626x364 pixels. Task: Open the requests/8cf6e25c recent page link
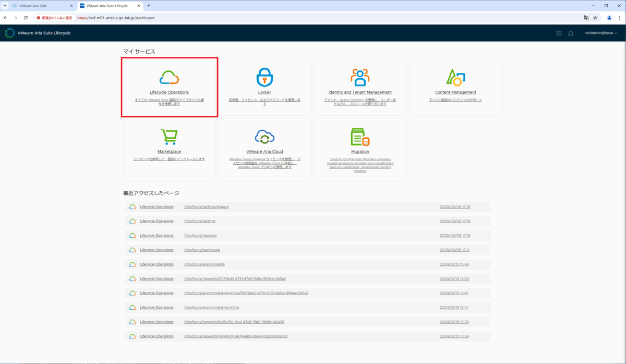[x=234, y=322]
